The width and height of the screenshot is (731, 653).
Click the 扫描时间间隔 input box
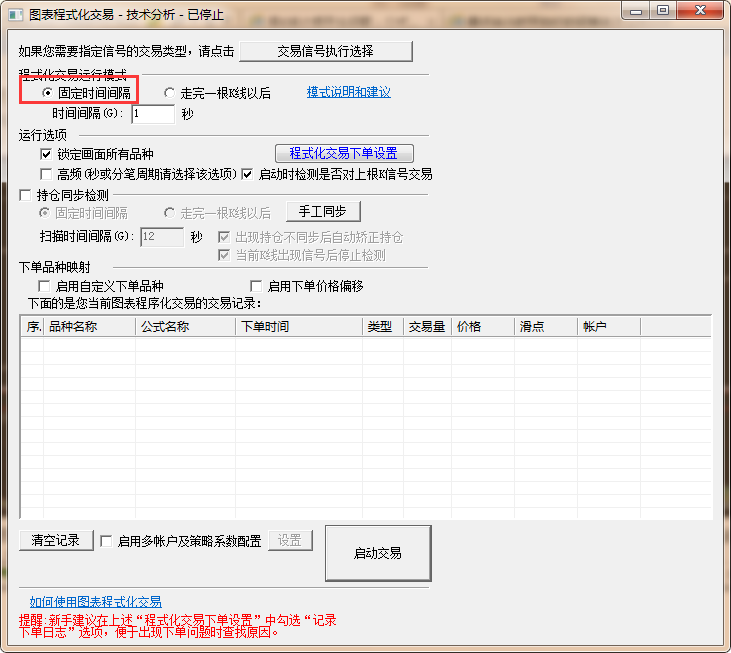[x=162, y=237]
